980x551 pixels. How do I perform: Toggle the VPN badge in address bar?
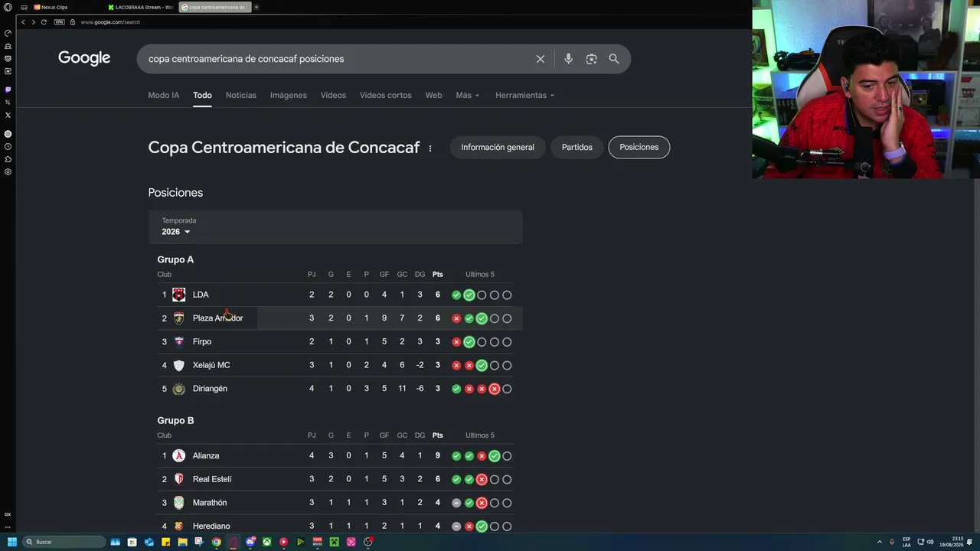coord(59,22)
